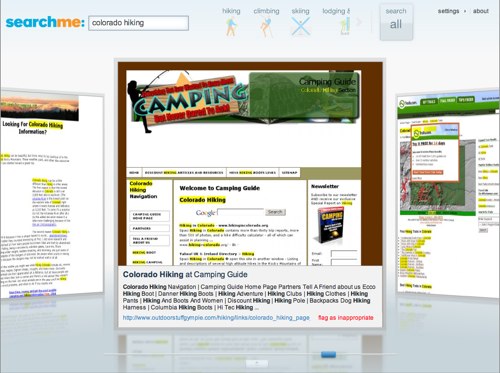This screenshot has width=500, height=373.
Task: Focus the 'colorado hiking' search field
Action: (x=138, y=23)
